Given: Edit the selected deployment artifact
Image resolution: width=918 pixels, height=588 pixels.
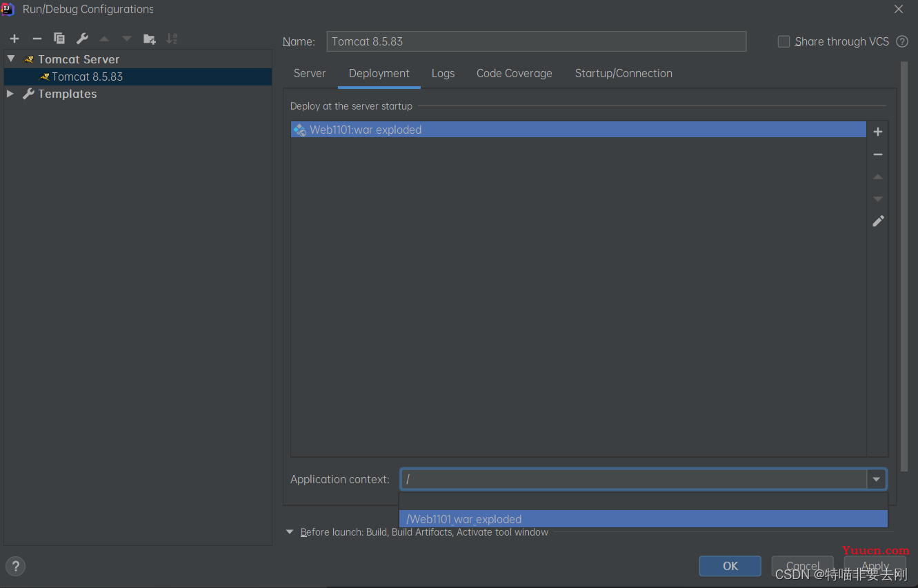Looking at the screenshot, I should tap(878, 221).
